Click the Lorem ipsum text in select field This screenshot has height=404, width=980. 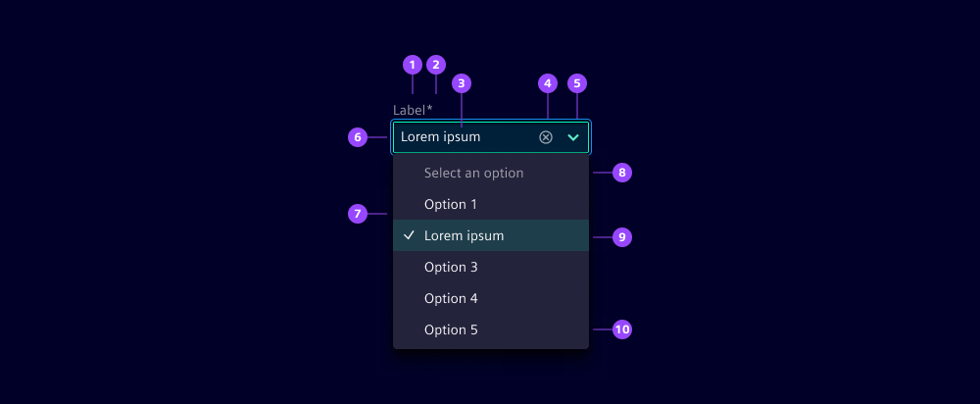coord(440,137)
